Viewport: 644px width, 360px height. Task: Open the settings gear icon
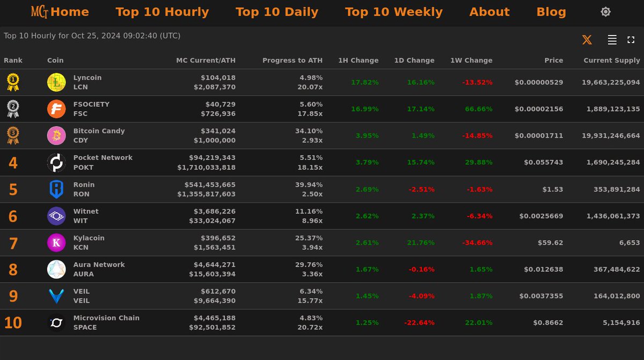tap(605, 12)
